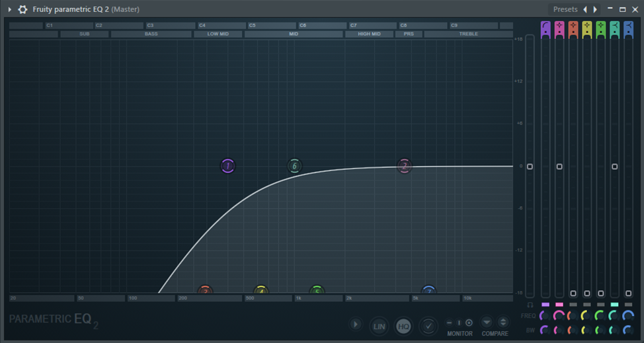Toggle green band 5 enable indicator
Viewport: 644px width, 343px height.
601,305
